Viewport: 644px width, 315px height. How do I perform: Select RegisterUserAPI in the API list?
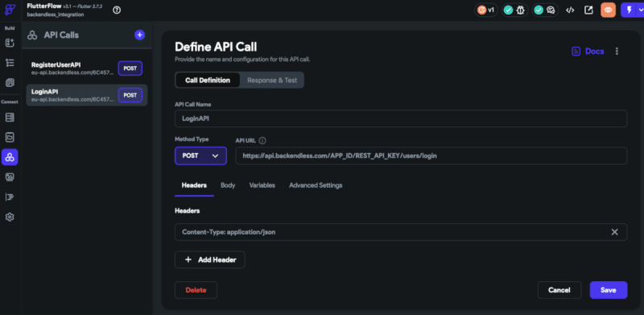pyautogui.click(x=87, y=68)
